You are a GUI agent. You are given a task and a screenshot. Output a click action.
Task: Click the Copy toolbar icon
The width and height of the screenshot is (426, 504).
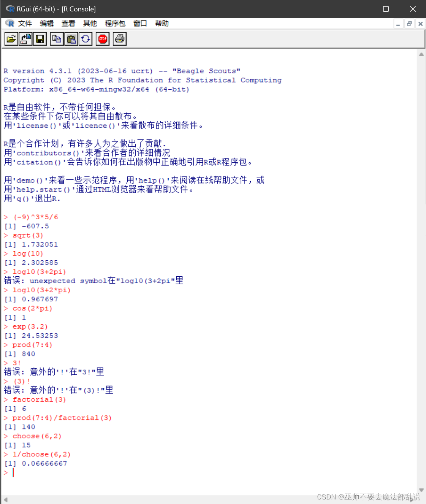(57, 39)
